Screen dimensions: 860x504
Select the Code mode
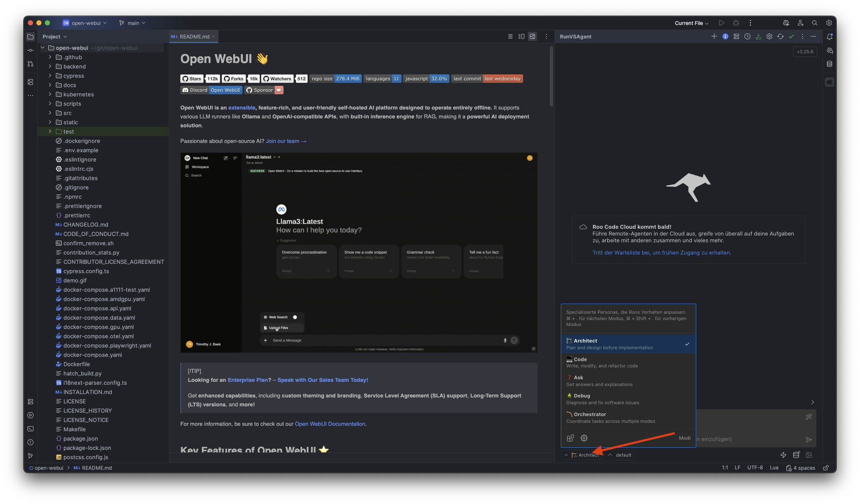[x=628, y=362]
